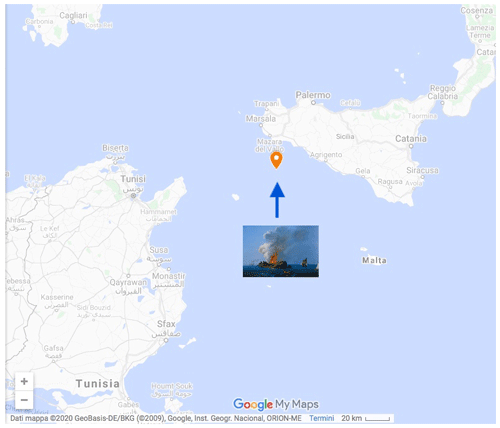Click the map data attribution text
The width and height of the screenshot is (500, 428).
(156, 418)
